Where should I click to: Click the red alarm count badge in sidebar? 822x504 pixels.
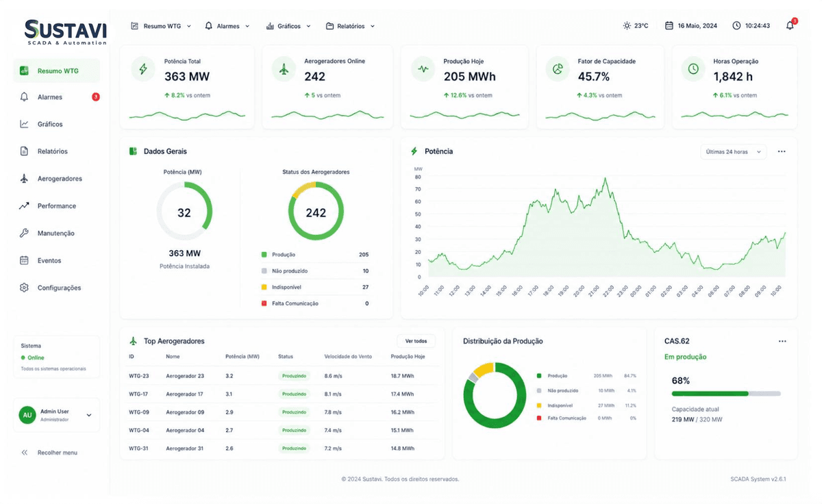[96, 97]
